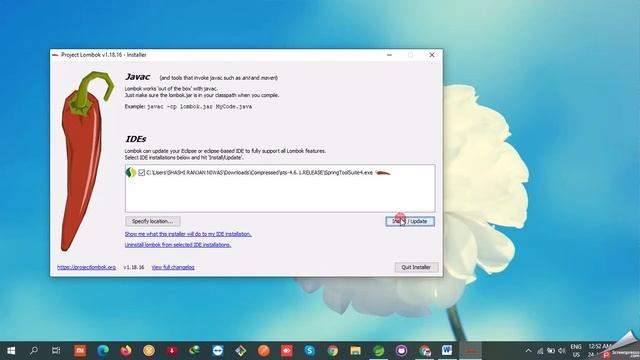This screenshot has width=640, height=360.
Task: Open the round orange-yellow taskbar app
Action: [149, 351]
